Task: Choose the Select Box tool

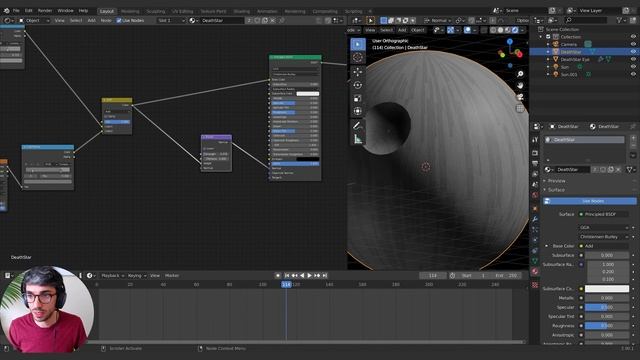Action: [x=358, y=44]
